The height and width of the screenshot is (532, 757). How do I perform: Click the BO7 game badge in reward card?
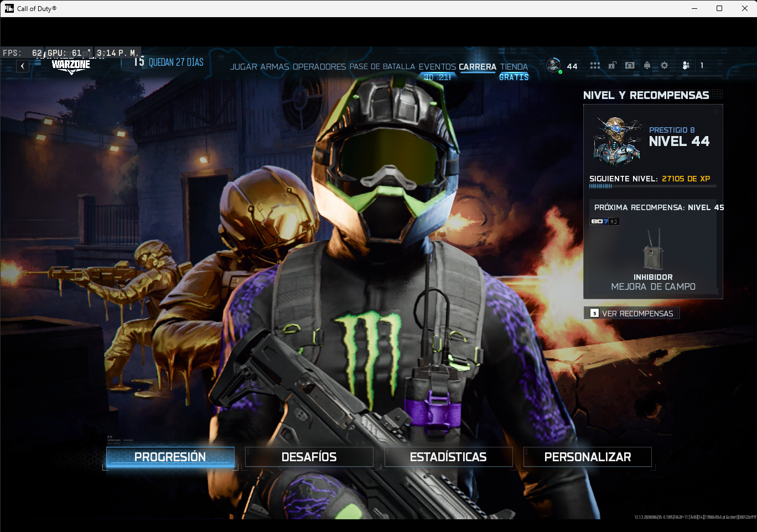click(x=604, y=221)
